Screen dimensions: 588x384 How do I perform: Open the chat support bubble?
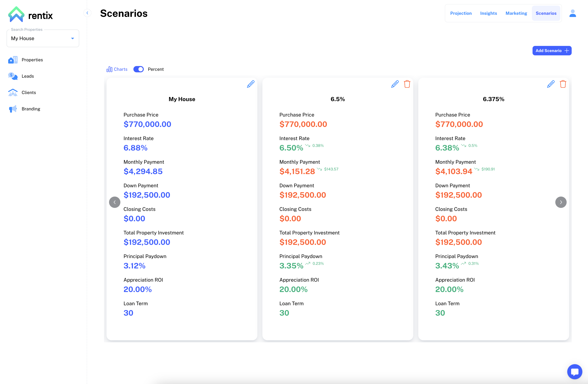tap(574, 371)
